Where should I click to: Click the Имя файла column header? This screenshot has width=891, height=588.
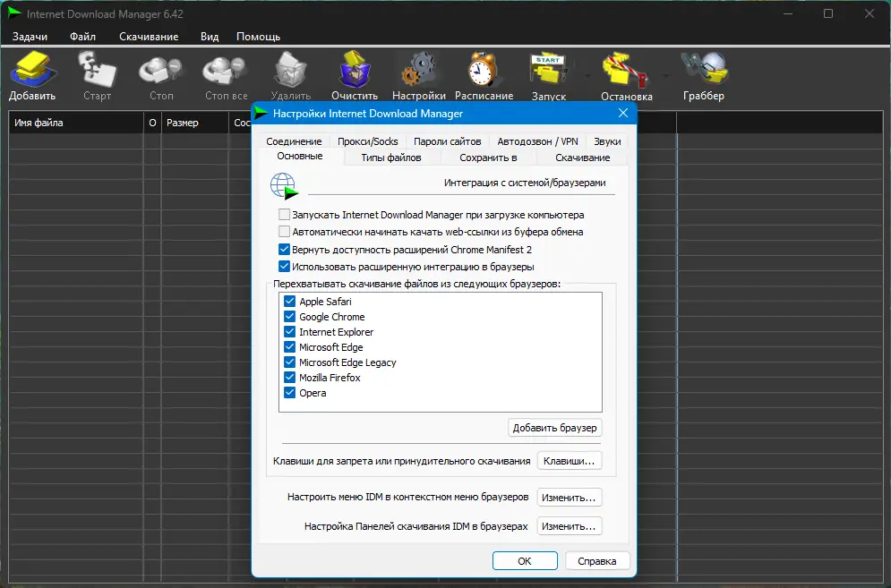[x=76, y=123]
